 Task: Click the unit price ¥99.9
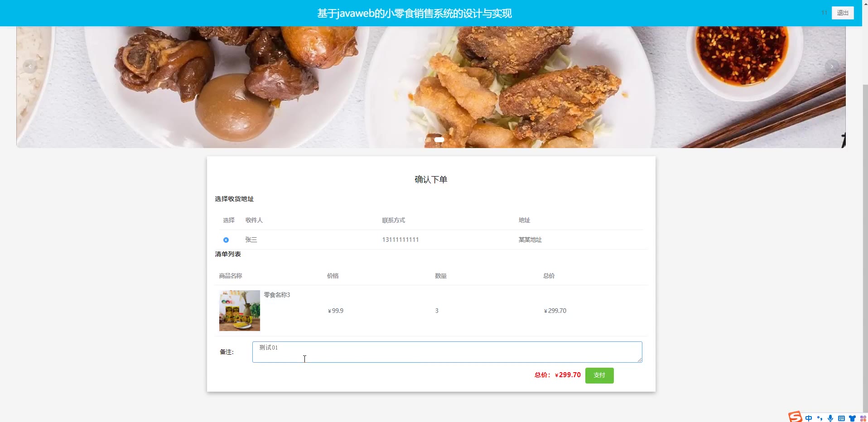click(336, 311)
